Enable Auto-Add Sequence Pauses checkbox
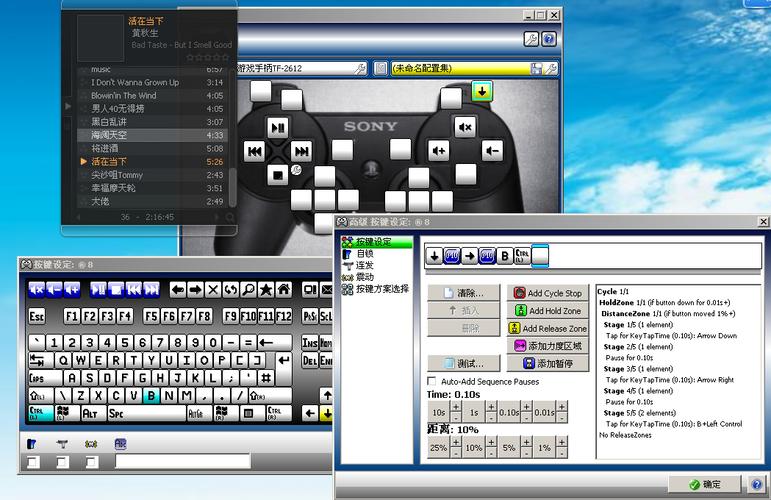 click(x=432, y=382)
